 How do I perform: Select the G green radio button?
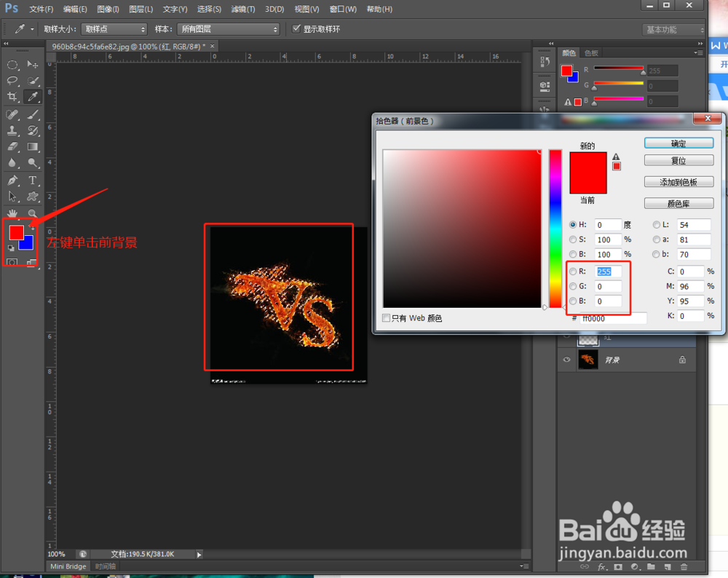coord(573,286)
